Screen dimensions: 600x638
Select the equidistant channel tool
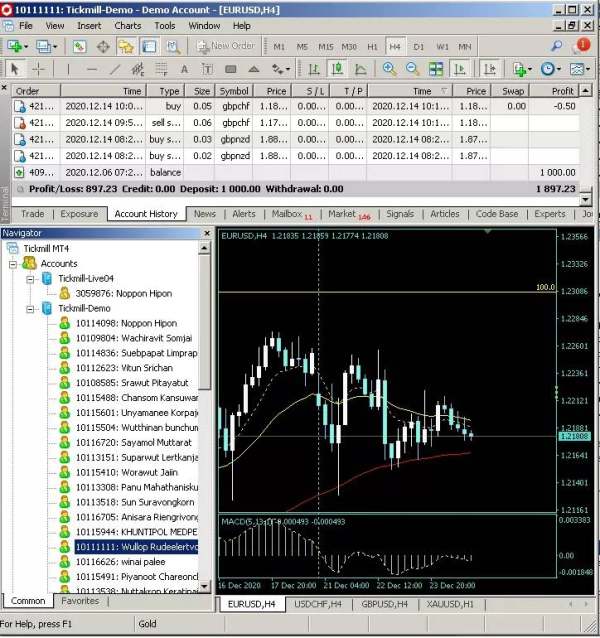tap(138, 69)
